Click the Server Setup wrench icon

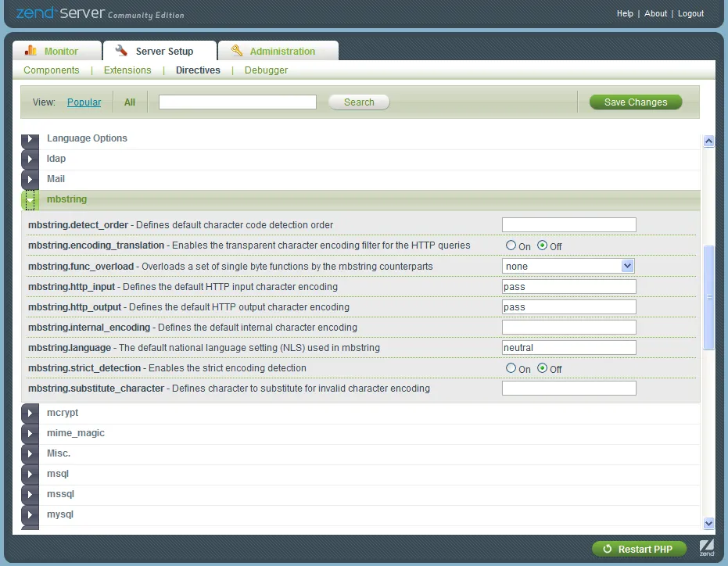tap(121, 50)
